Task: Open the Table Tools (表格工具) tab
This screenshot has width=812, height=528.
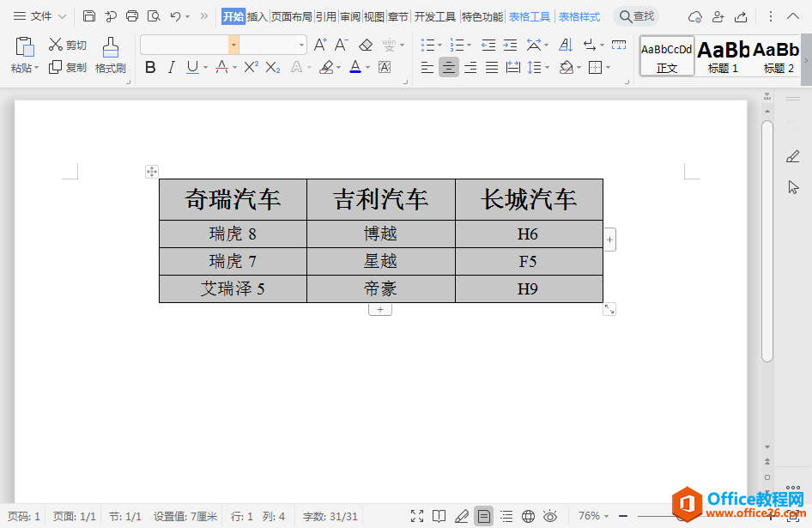Action: pyautogui.click(x=530, y=16)
